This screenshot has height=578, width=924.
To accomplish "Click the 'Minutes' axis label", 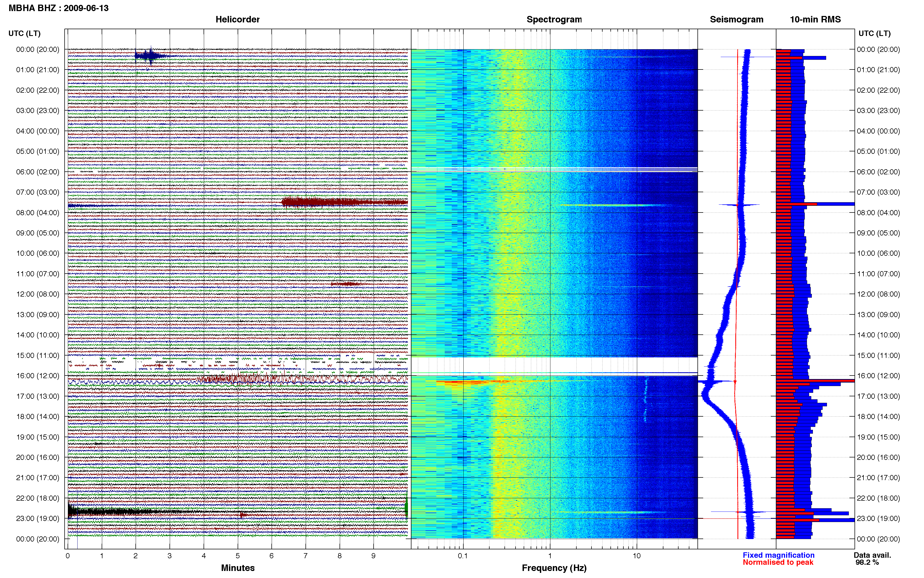I will tap(238, 568).
